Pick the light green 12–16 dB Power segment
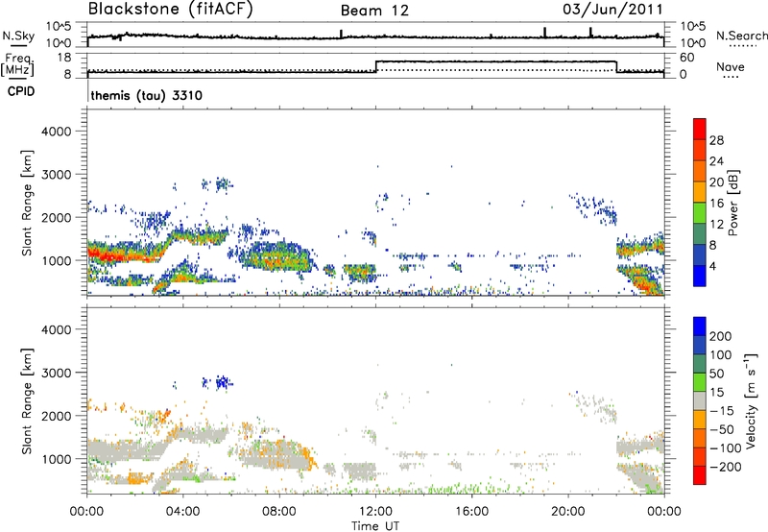This screenshot has width=768, height=532. (x=700, y=213)
